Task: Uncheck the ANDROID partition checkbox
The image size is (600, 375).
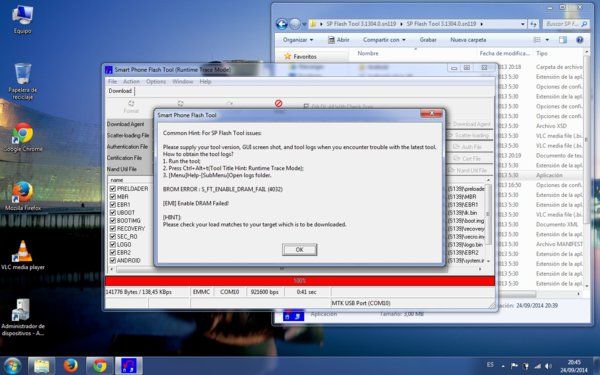Action: tap(113, 261)
